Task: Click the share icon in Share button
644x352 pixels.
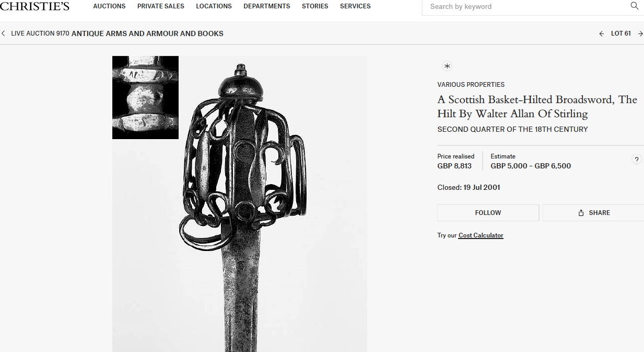Action: 581,213
